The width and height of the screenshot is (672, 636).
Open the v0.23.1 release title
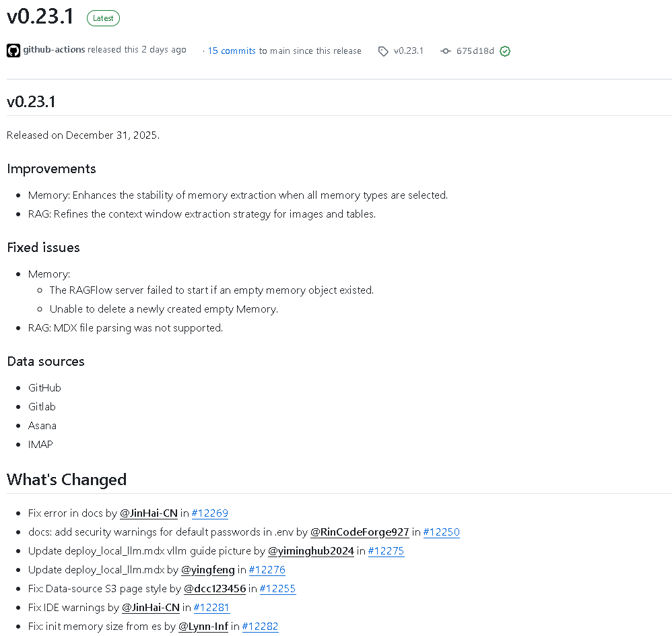40,17
